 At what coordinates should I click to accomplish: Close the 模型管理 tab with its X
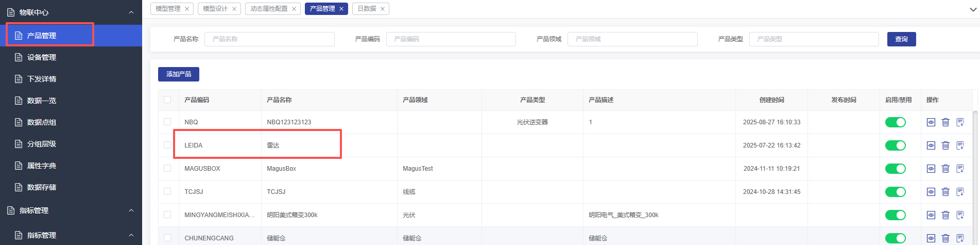(x=187, y=9)
